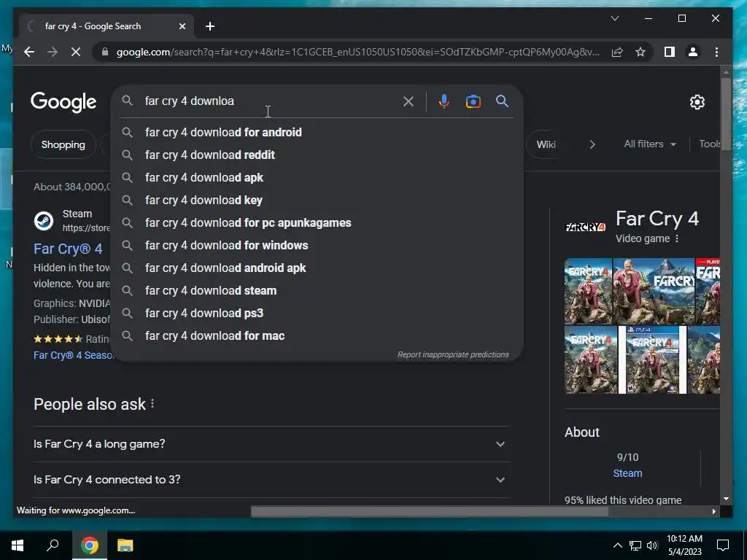
Task: Open PS4 Far Cry 4 box art thumbnail
Action: (x=652, y=359)
